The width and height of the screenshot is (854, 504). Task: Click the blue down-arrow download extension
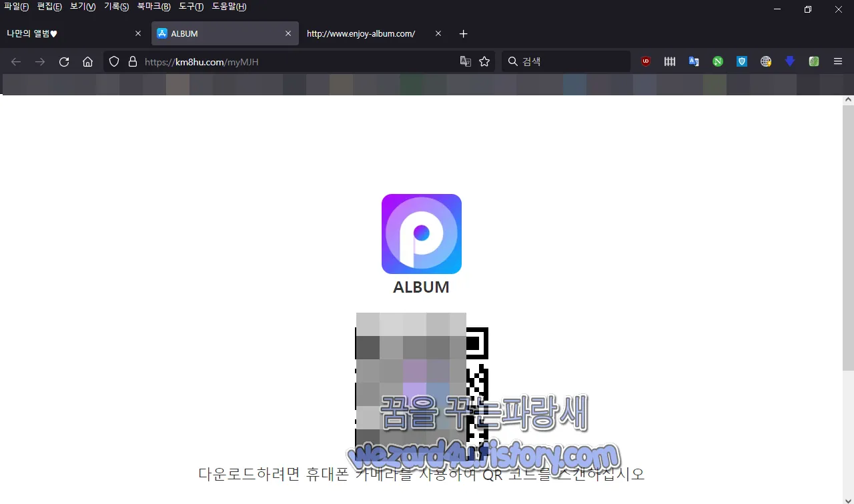790,61
